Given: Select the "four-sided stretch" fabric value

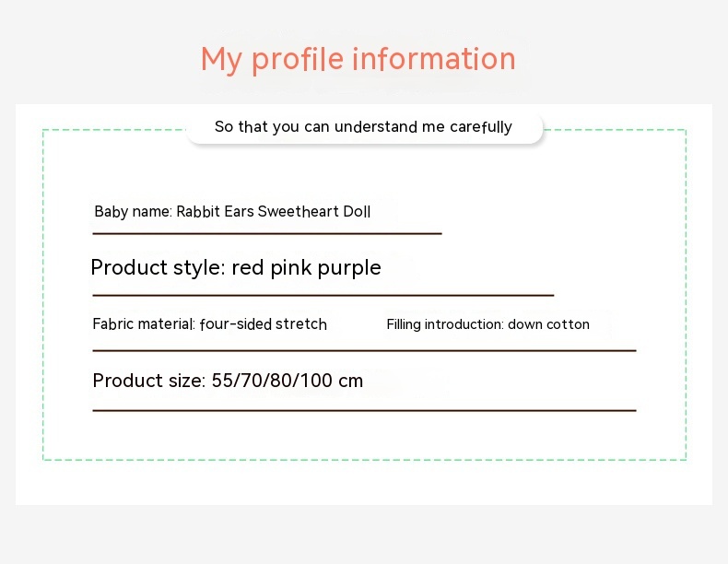Looking at the screenshot, I should coord(264,324).
